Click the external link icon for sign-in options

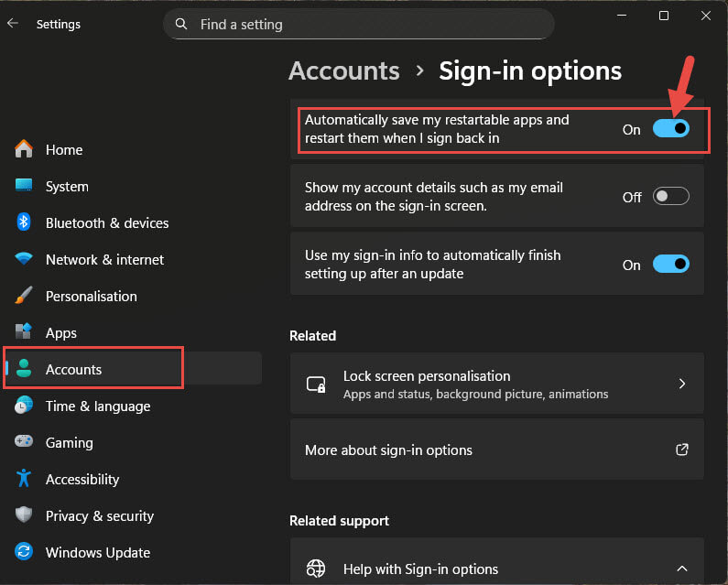[681, 450]
